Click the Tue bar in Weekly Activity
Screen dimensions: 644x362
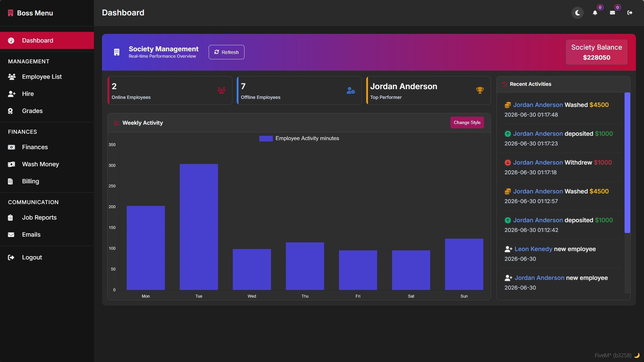[199, 227]
